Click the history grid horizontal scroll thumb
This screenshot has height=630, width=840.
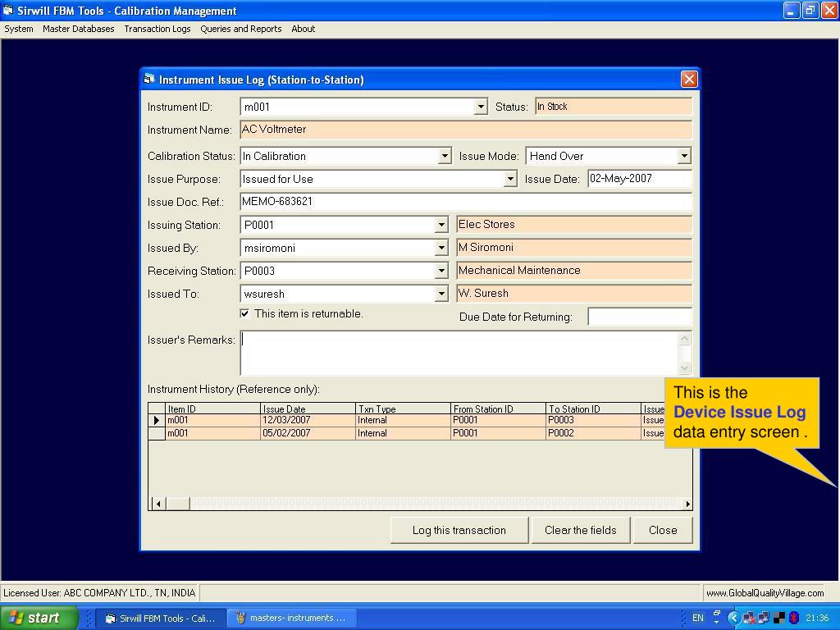click(x=177, y=504)
